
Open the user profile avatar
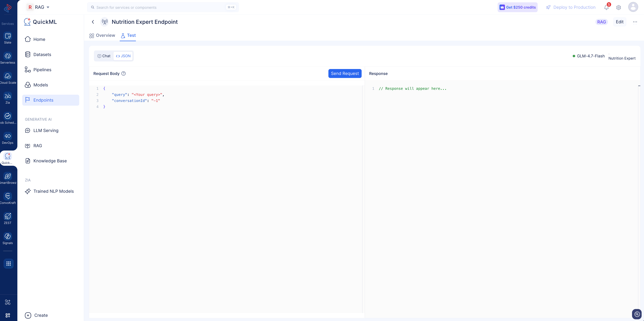(633, 7)
